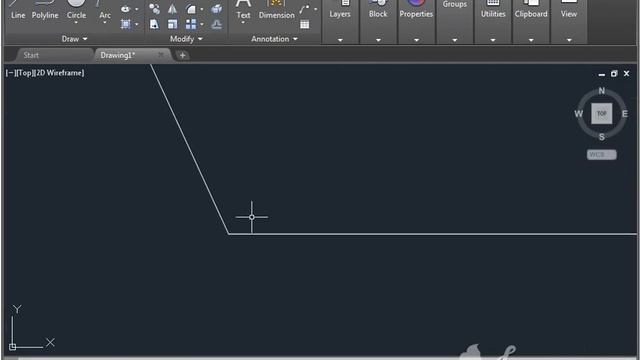Image resolution: width=640 pixels, height=360 pixels.
Task: Click the TOP face of ViewCube
Action: point(602,113)
